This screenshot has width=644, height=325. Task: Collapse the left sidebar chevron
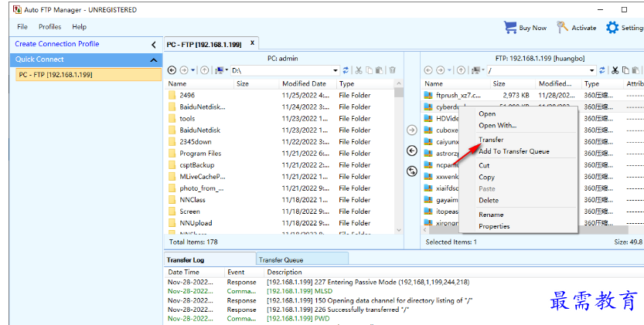154,44
